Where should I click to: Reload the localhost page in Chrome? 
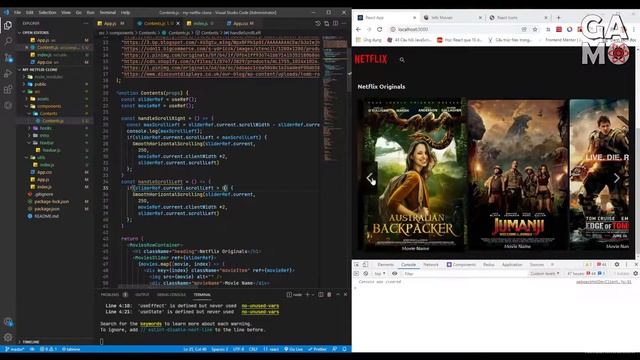(380, 29)
